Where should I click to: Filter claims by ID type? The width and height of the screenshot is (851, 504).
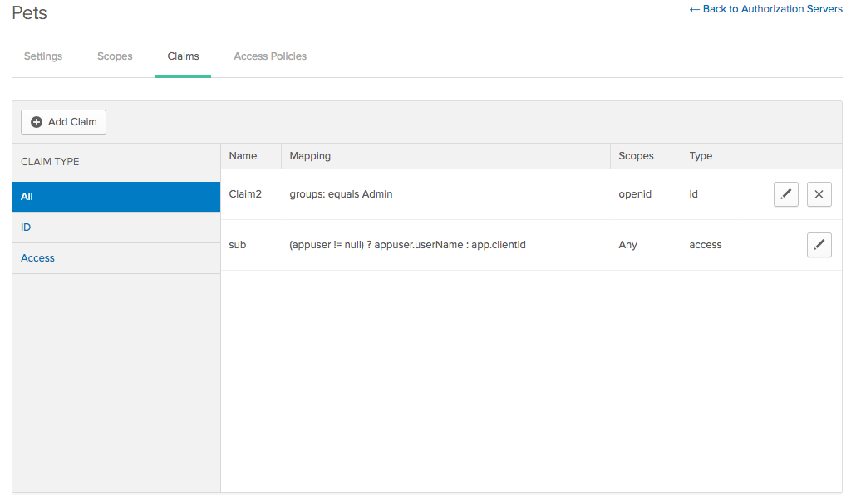pyautogui.click(x=116, y=228)
